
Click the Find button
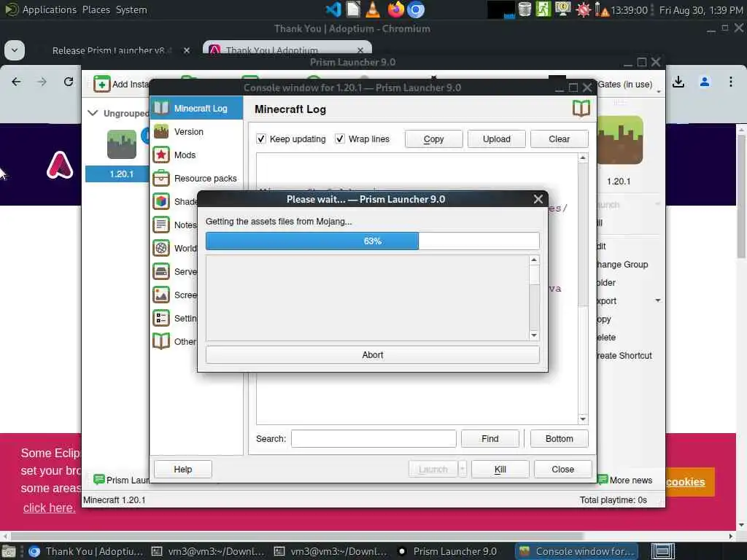coord(489,438)
